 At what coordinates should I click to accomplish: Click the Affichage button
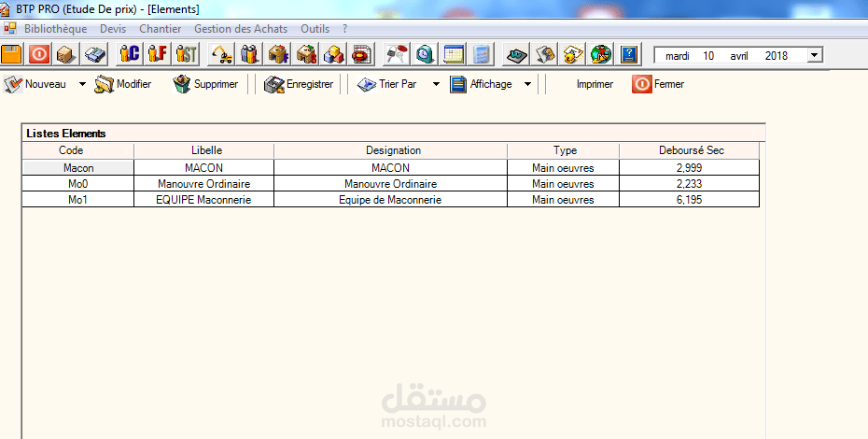pos(481,84)
